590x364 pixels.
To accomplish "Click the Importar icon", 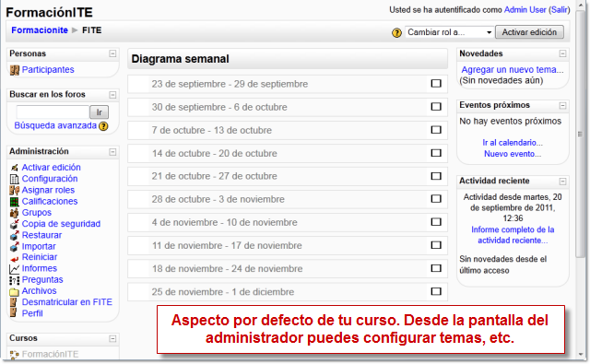I will click(15, 247).
